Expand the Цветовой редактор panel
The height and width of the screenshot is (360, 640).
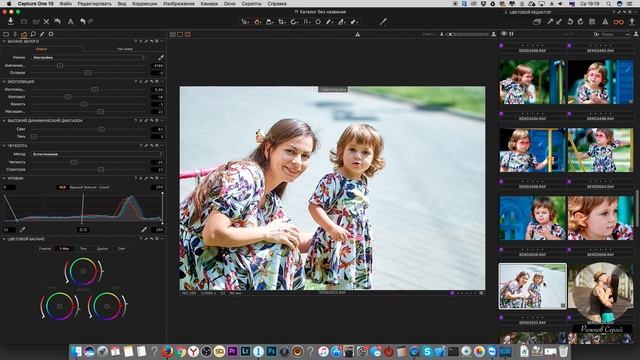tap(506, 13)
